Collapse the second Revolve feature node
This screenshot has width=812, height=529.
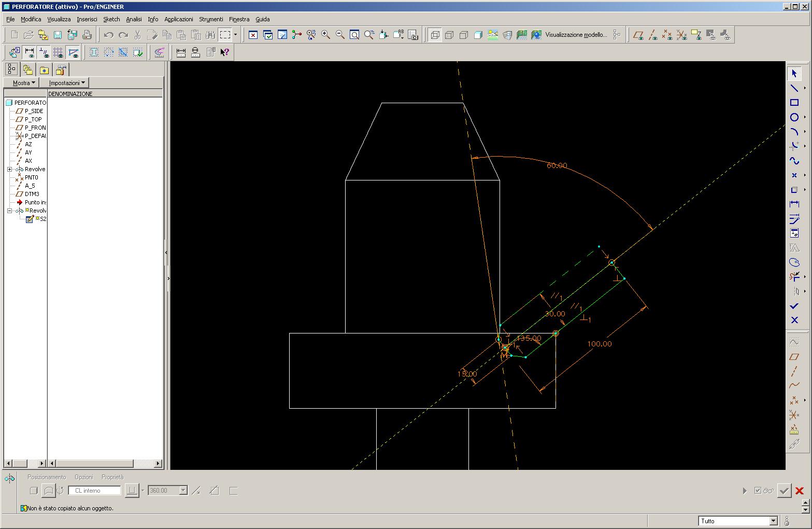[x=9, y=211]
